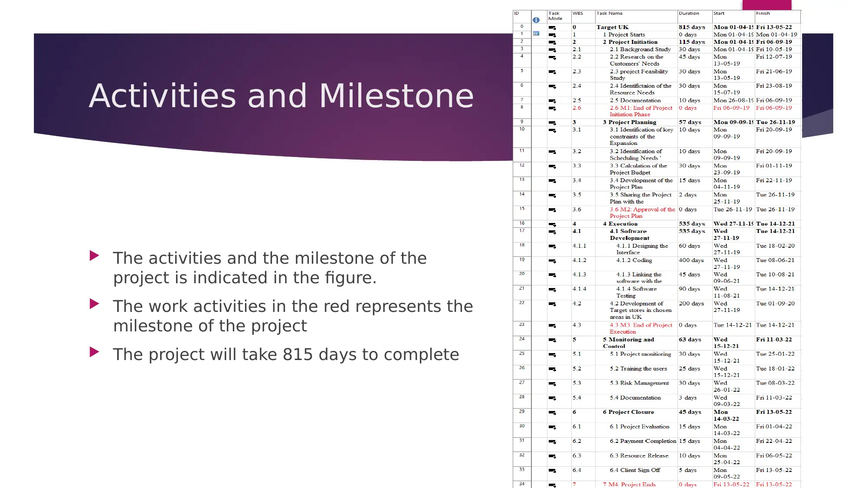
Task: Select the '400 days' duration for Coding
Action: pyautogui.click(x=694, y=263)
